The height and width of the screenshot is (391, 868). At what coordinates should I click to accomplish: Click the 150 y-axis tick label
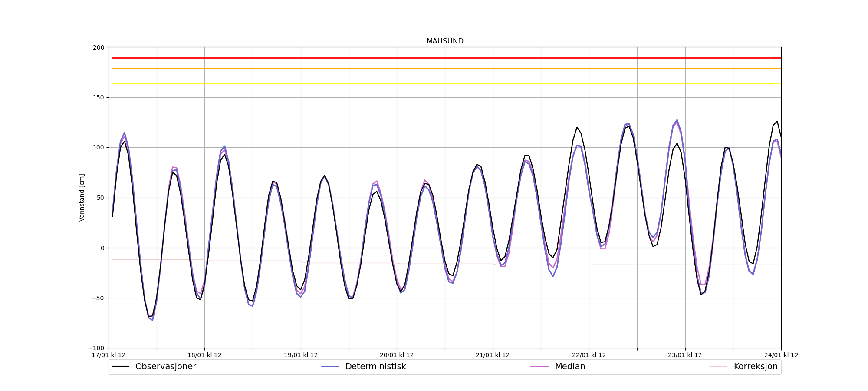pos(99,97)
